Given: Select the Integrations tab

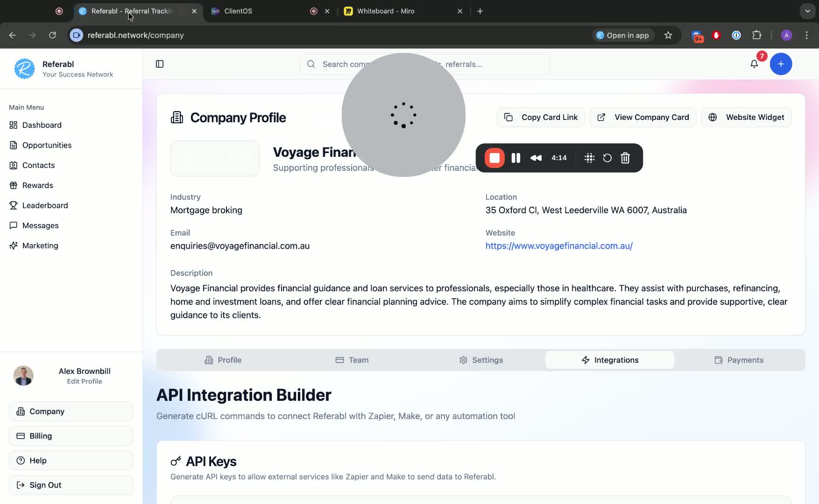Looking at the screenshot, I should pos(609,360).
